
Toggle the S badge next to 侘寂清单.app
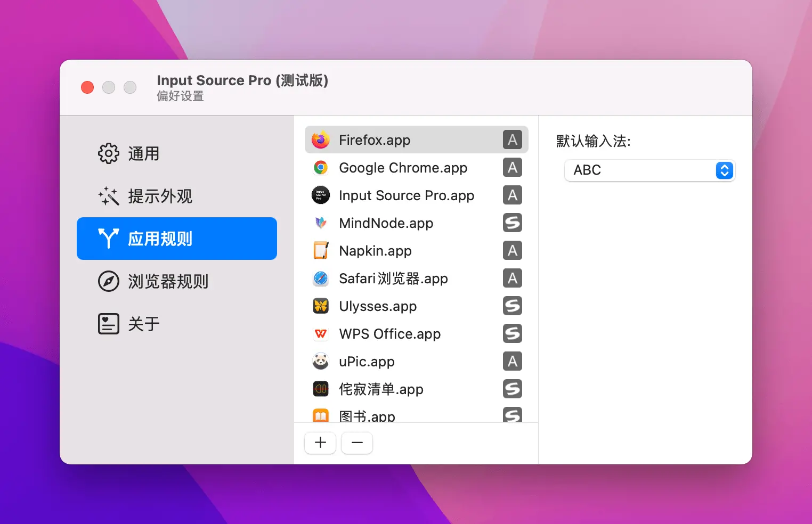tap(512, 389)
